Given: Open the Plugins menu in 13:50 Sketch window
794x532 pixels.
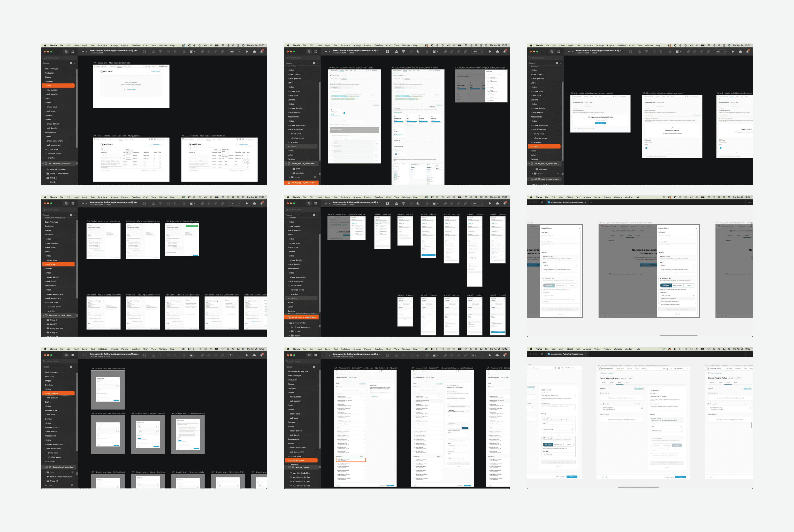Looking at the screenshot, I should coord(368,45).
